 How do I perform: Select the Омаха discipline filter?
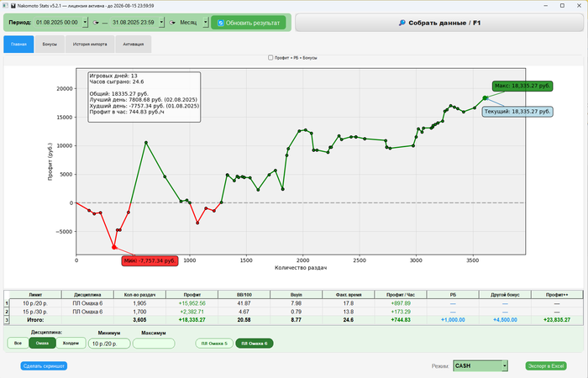point(42,343)
